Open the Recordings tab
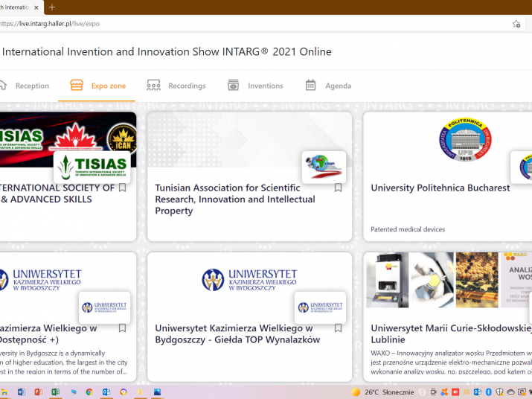 tap(186, 86)
